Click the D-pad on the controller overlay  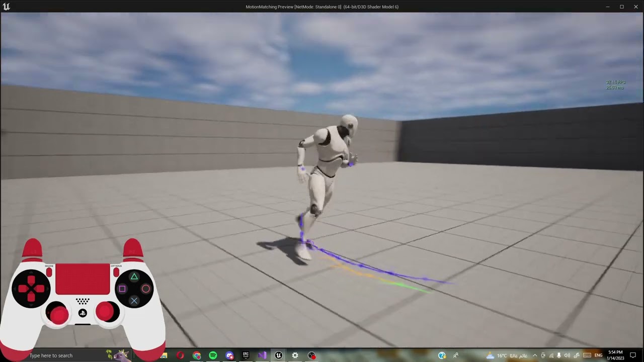(31, 289)
